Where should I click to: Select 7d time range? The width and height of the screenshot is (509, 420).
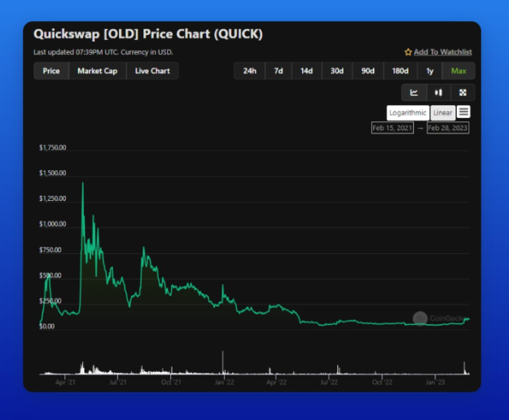pos(279,71)
